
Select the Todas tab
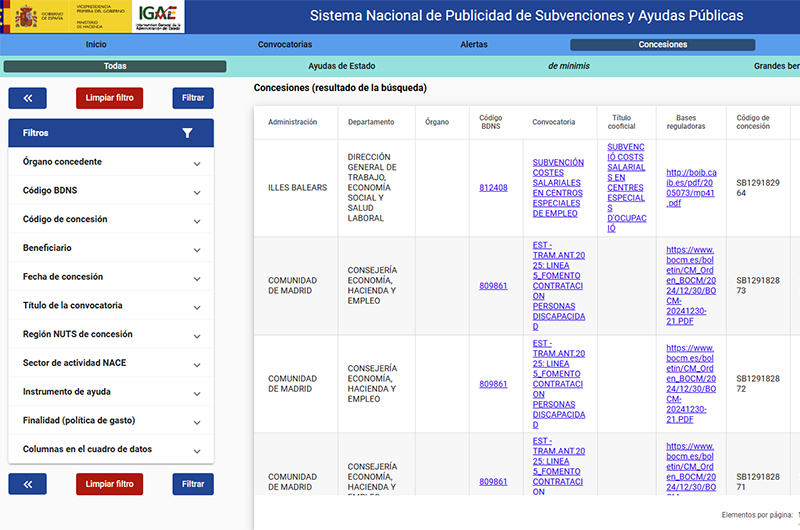(115, 66)
